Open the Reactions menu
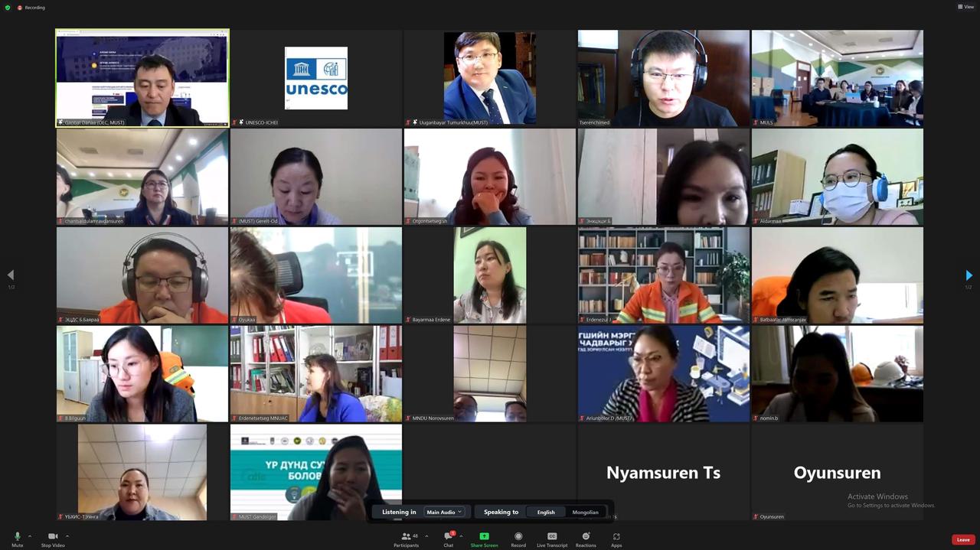This screenshot has width=980, height=550. pos(586,538)
